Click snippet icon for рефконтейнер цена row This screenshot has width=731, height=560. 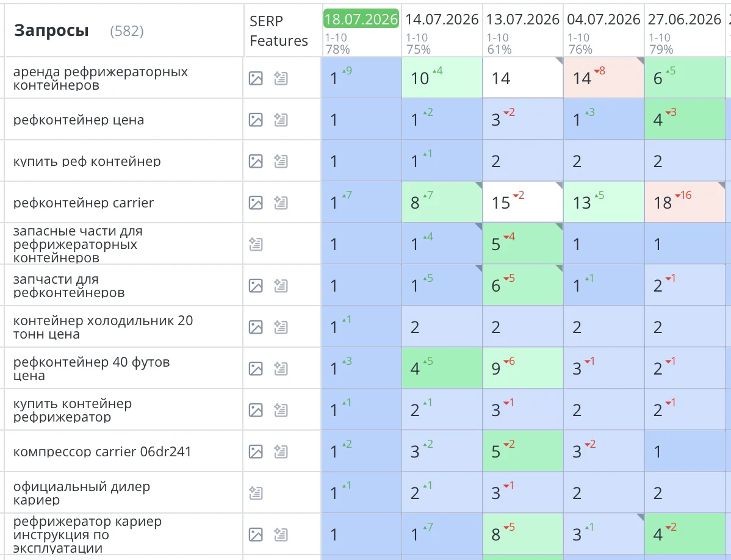click(281, 120)
